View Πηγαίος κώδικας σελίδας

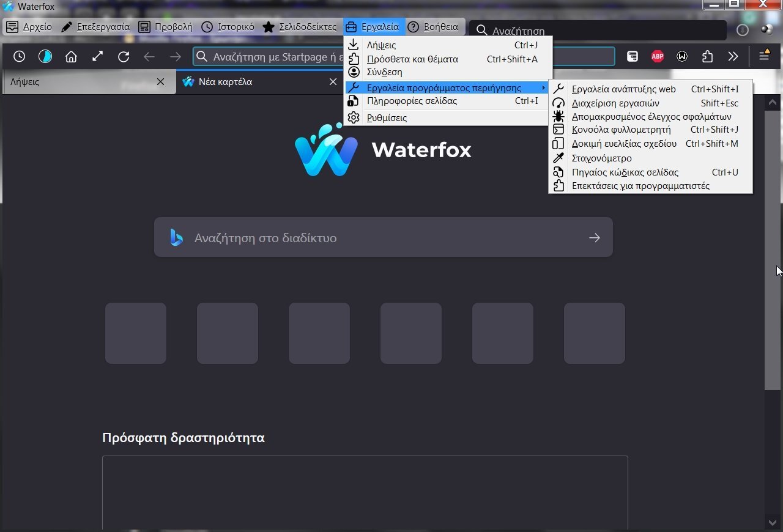[x=650, y=172]
